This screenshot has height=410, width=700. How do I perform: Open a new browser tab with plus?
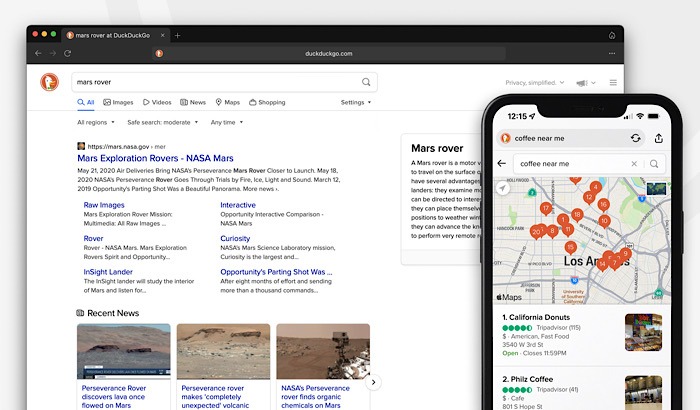(178, 35)
